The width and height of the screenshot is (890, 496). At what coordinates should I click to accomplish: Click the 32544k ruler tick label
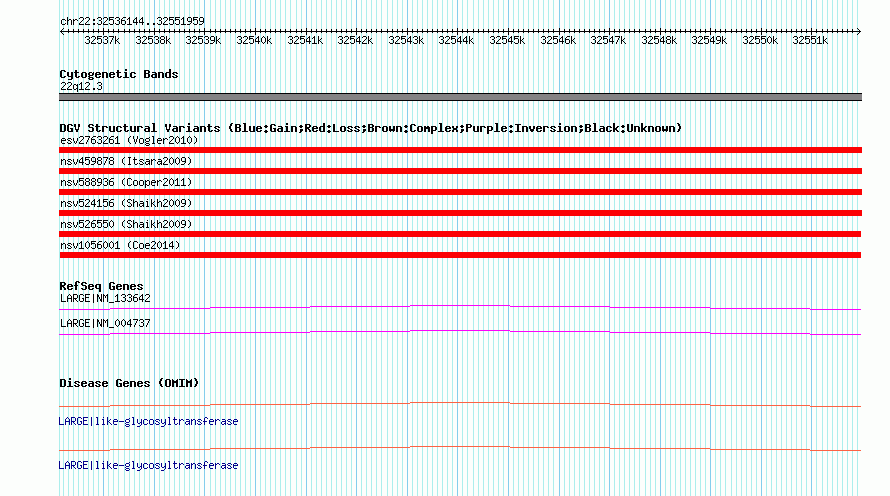456,40
